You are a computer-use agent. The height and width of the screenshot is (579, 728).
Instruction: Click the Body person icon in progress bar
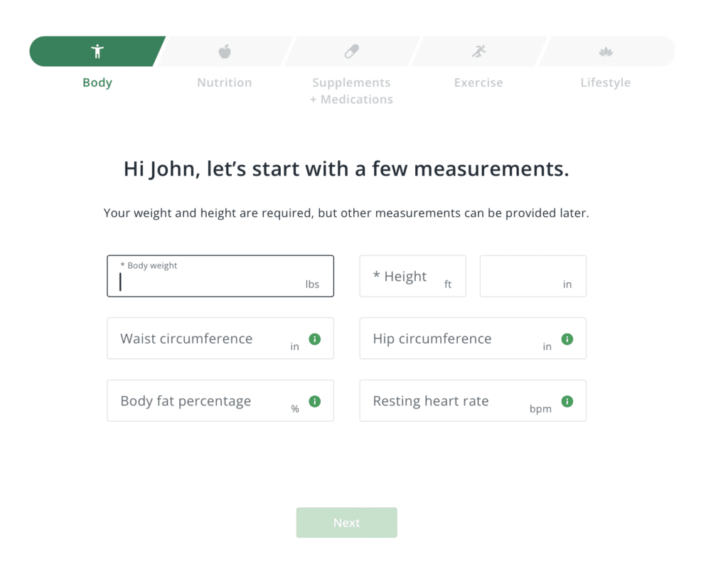coord(97,51)
